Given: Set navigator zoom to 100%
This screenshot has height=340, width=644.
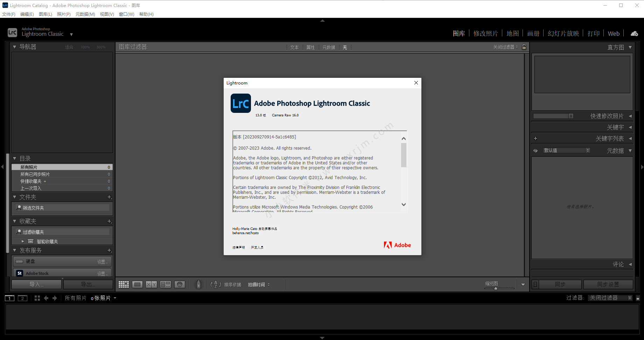Looking at the screenshot, I should [85, 47].
